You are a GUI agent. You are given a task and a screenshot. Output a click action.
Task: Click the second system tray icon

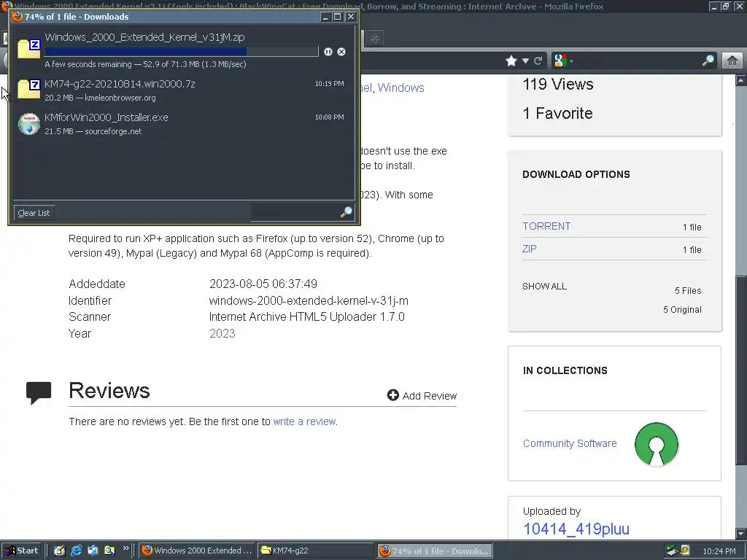684,551
